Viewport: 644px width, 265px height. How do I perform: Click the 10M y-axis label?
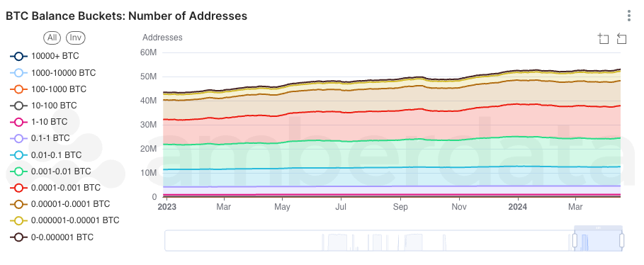(149, 173)
